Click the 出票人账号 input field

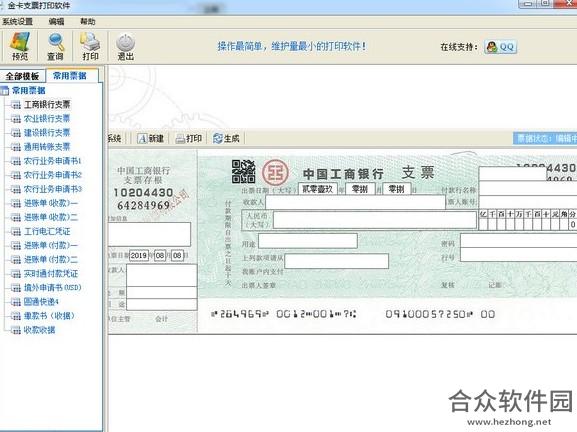click(x=528, y=202)
